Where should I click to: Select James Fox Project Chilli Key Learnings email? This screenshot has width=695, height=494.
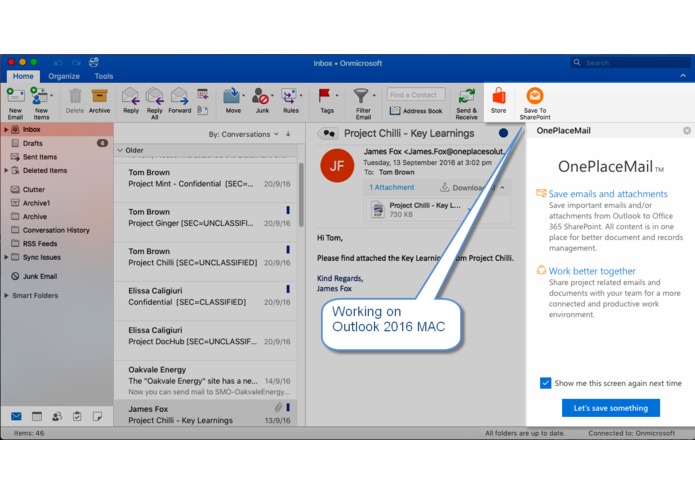click(206, 413)
